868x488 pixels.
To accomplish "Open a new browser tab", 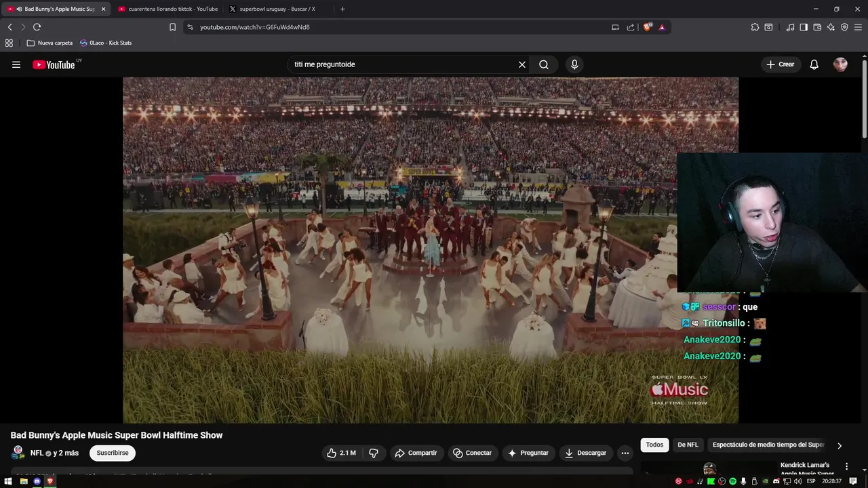I will click(x=342, y=9).
